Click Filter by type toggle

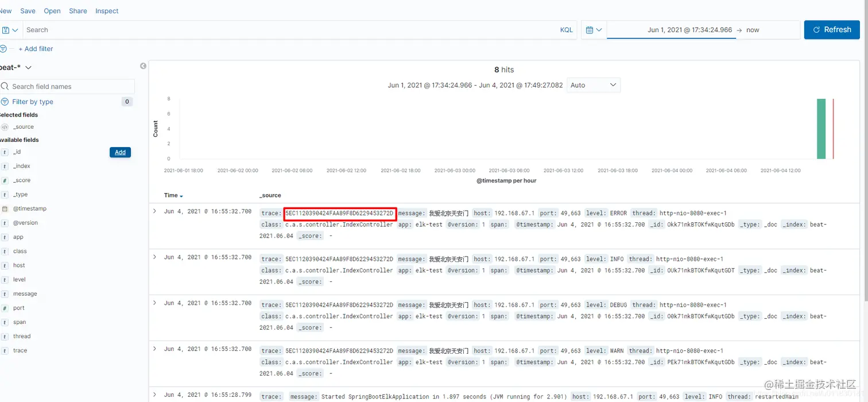tap(33, 102)
